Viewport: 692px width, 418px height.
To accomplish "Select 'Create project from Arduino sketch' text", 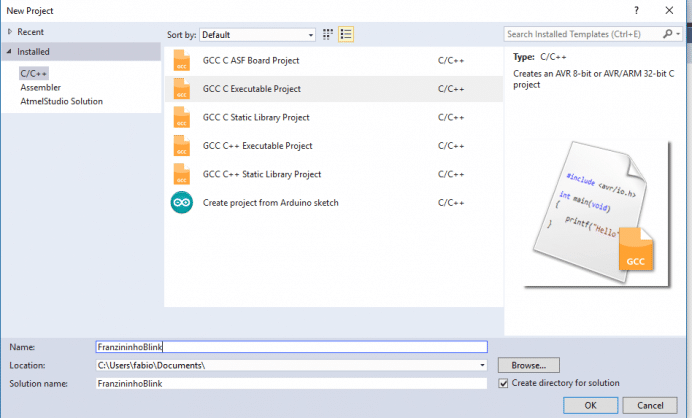I will [x=271, y=203].
